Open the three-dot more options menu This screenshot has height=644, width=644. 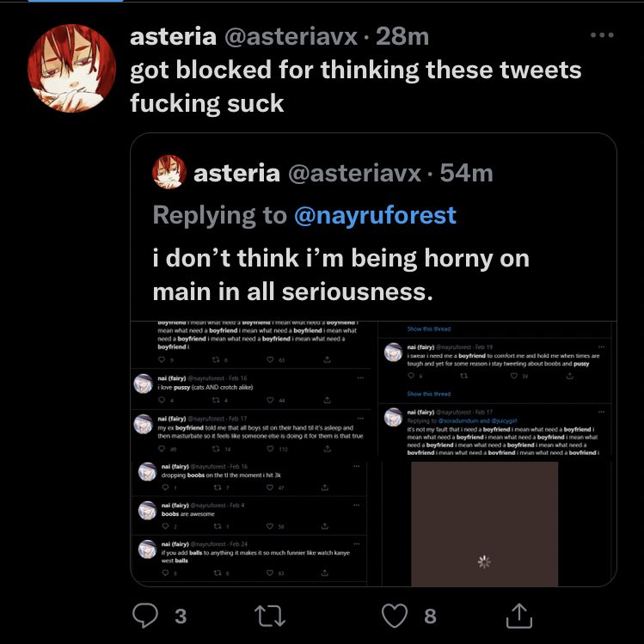pos(602,36)
